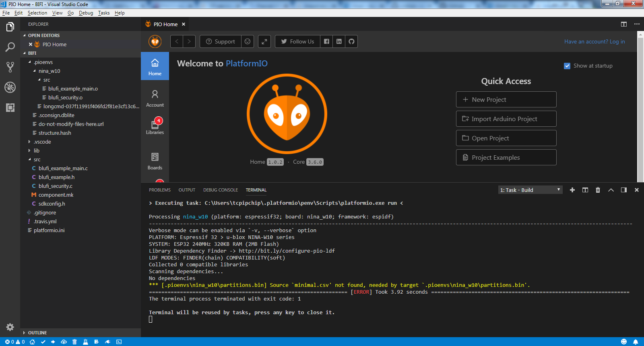Image resolution: width=644 pixels, height=346 pixels.
Task: Open the PIO Account section
Action: tap(155, 98)
